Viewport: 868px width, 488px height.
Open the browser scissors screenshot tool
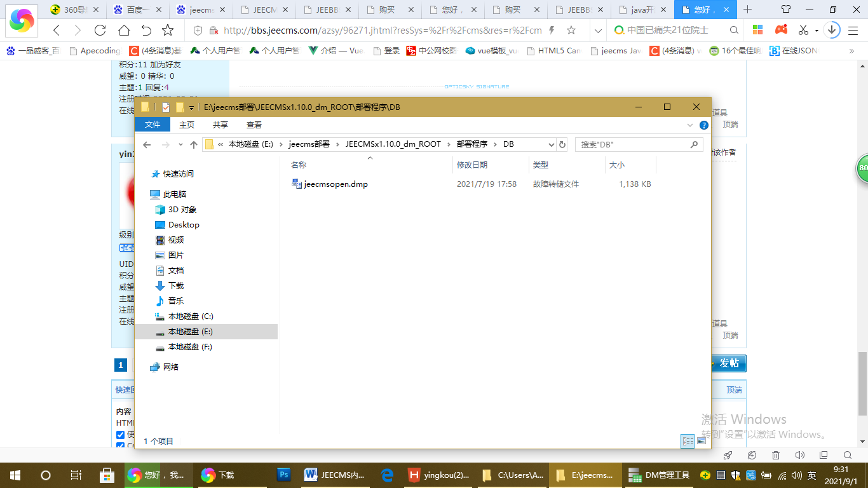pos(803,30)
